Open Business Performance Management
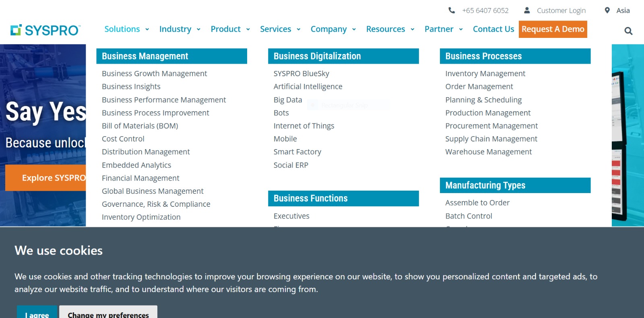Image resolution: width=644 pixels, height=318 pixels. (x=164, y=100)
